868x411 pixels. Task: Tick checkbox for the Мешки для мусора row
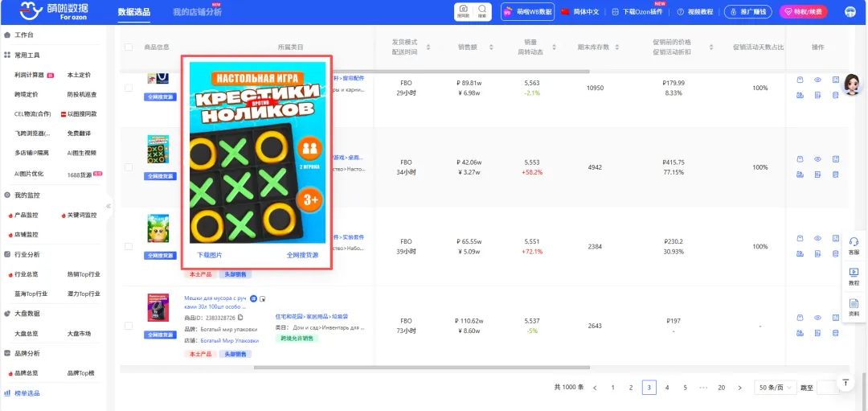pos(129,326)
